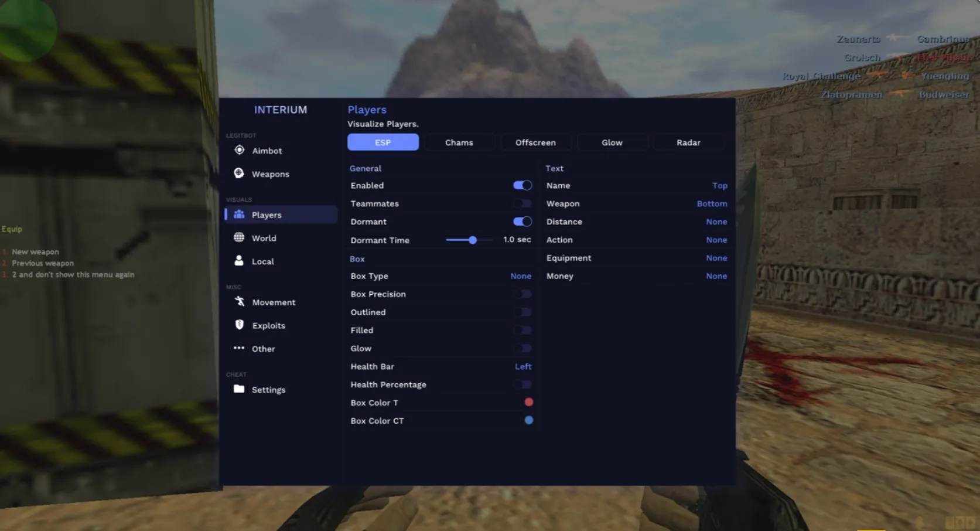This screenshot has width=980, height=531.
Task: Click the INTERIUM title in the sidebar
Action: coord(280,110)
